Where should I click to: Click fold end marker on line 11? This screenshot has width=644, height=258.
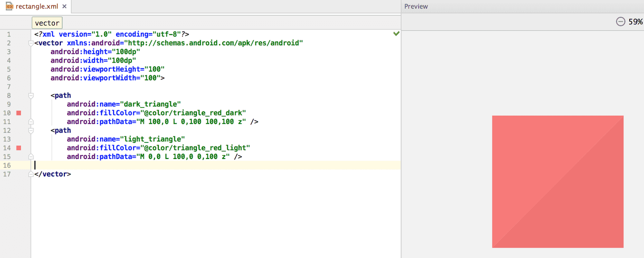[31, 122]
